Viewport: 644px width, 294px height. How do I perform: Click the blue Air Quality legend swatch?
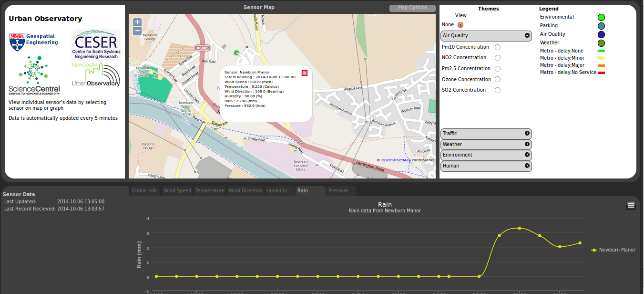[x=601, y=35]
